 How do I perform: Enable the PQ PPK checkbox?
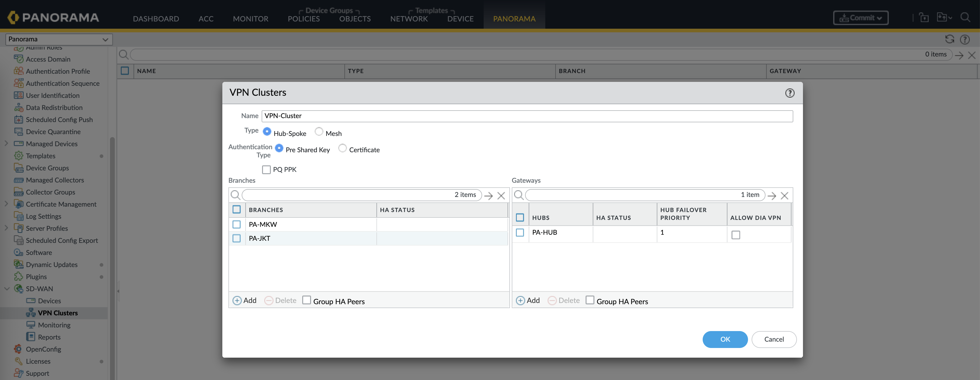[x=266, y=170]
